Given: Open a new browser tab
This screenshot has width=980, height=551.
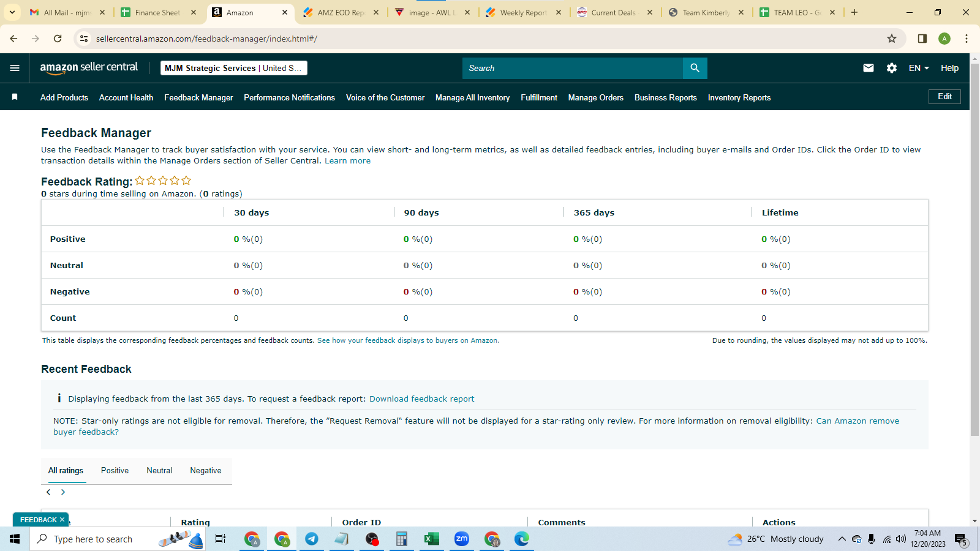Looking at the screenshot, I should 854,12.
